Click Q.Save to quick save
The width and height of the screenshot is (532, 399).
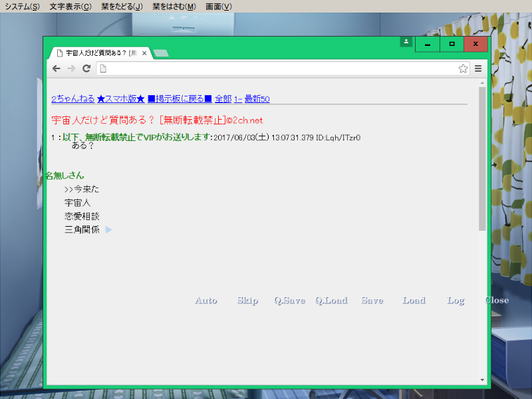coord(290,301)
